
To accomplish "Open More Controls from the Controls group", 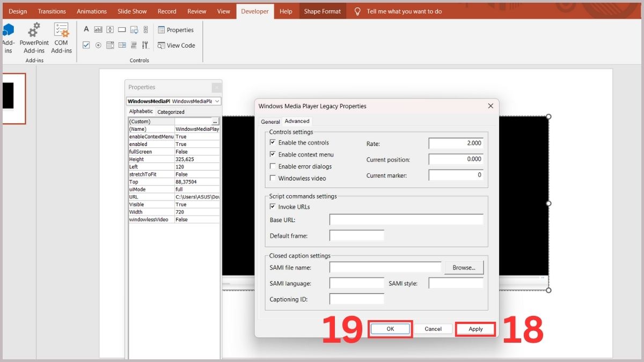I will pyautogui.click(x=145, y=45).
